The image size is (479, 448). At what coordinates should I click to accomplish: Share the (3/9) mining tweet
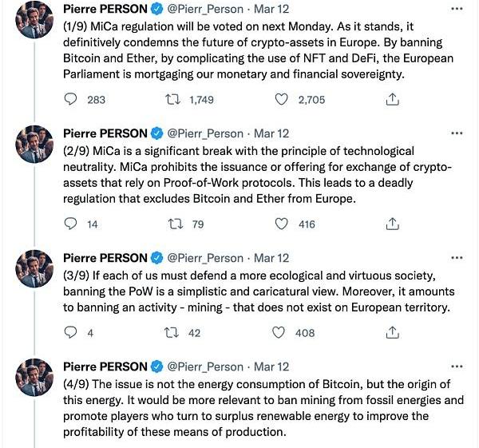point(392,332)
